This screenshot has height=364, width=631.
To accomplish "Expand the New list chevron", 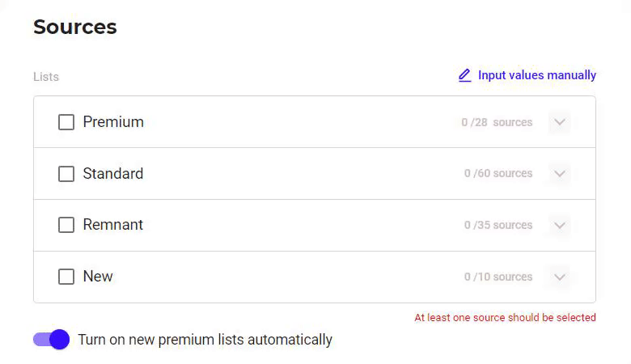I will point(559,277).
